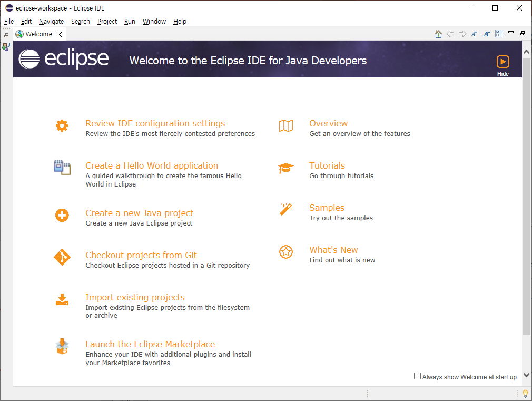Open the File menu
Screen dimensions: 532x401
[x=9, y=22]
